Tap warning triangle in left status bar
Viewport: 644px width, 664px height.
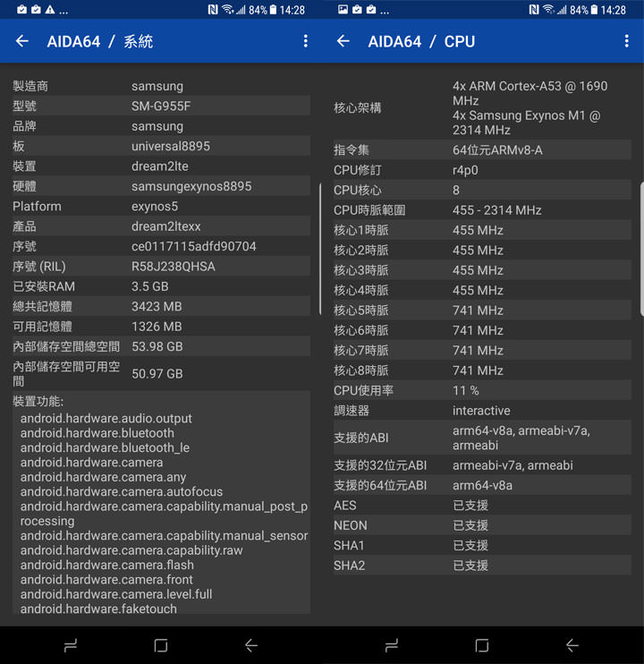[x=50, y=10]
